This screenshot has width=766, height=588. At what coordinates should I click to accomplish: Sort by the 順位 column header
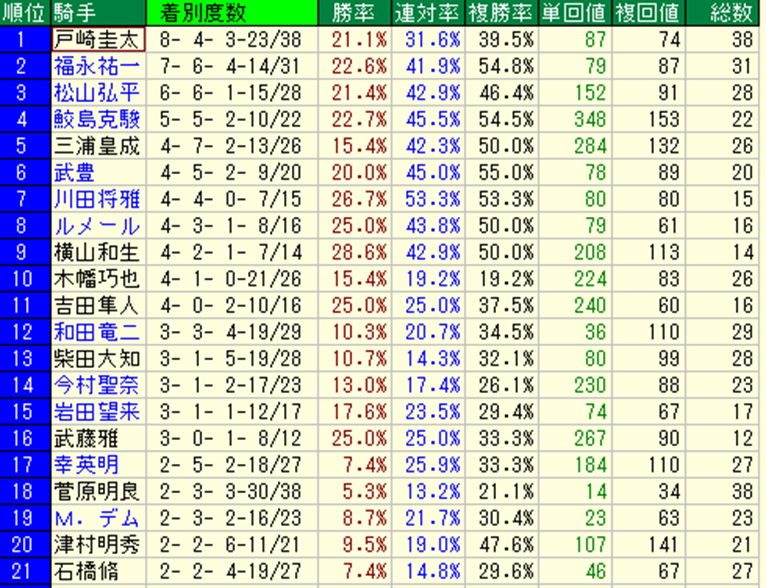(25, 13)
